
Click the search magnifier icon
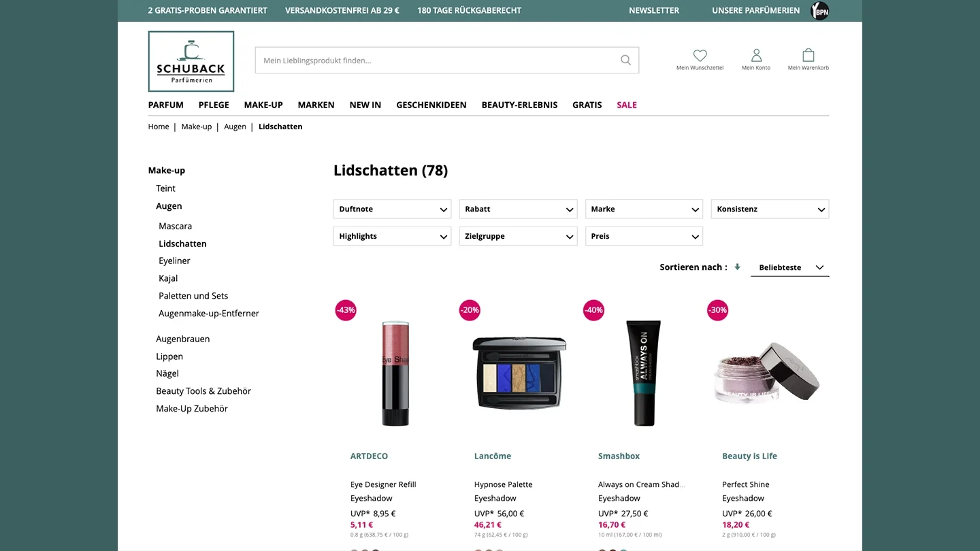pos(625,60)
